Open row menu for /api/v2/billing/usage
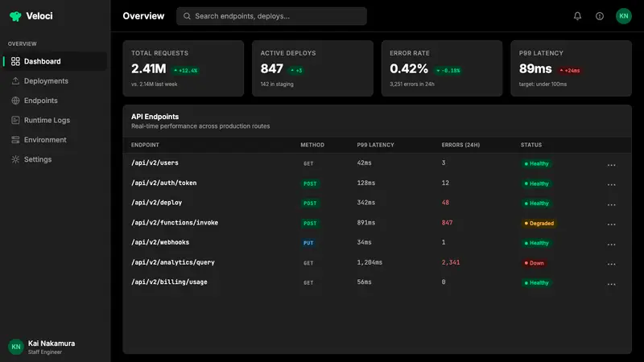Viewport: 644px width, 362px height. tap(611, 284)
